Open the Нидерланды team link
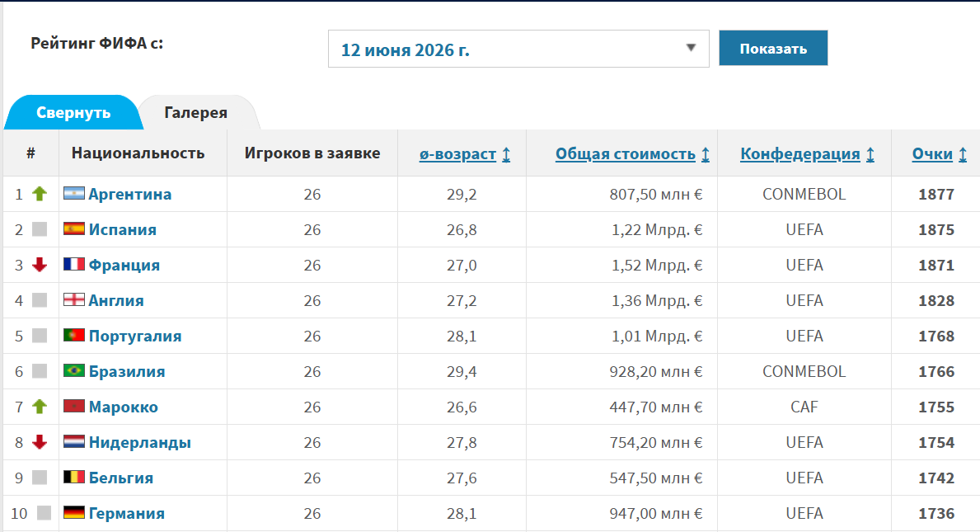 (140, 443)
